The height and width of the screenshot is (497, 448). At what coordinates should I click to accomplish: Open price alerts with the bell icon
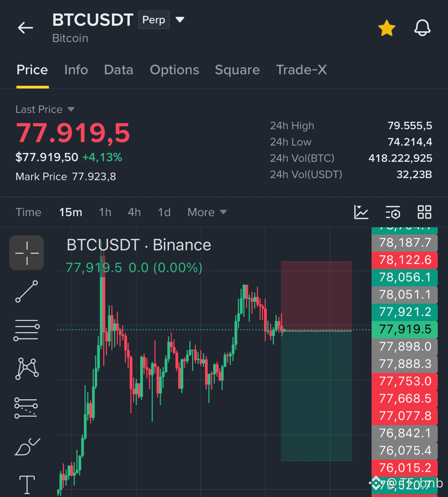(x=423, y=28)
